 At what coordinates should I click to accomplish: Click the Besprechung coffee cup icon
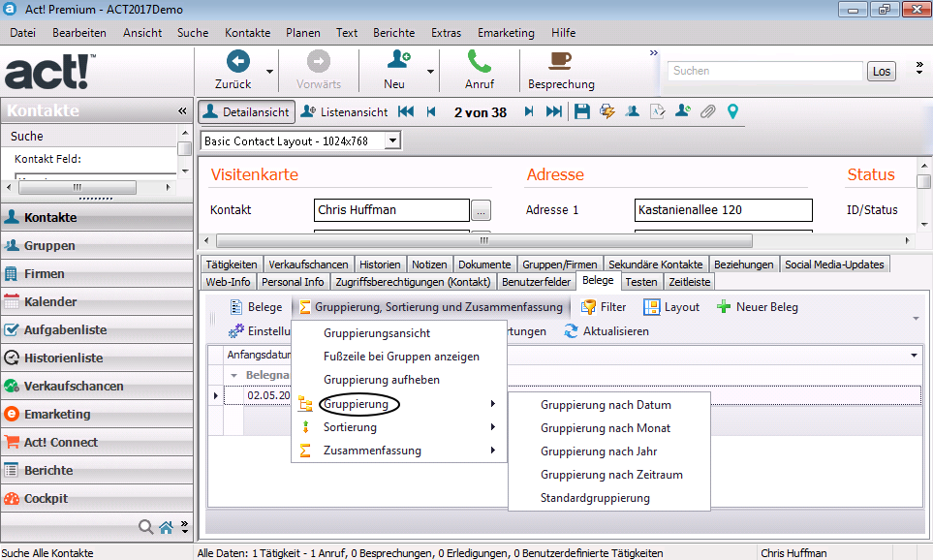coord(560,61)
